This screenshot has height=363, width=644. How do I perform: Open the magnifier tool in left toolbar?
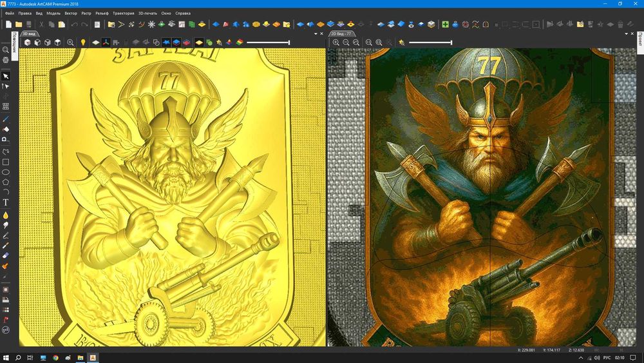coord(6,50)
